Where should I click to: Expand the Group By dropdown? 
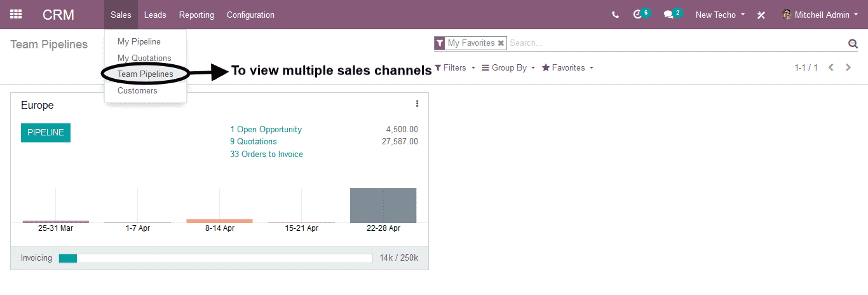[508, 68]
